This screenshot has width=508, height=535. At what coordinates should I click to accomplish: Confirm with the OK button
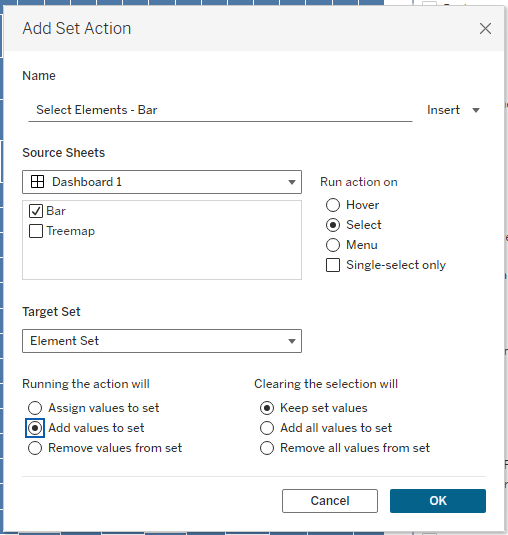438,501
